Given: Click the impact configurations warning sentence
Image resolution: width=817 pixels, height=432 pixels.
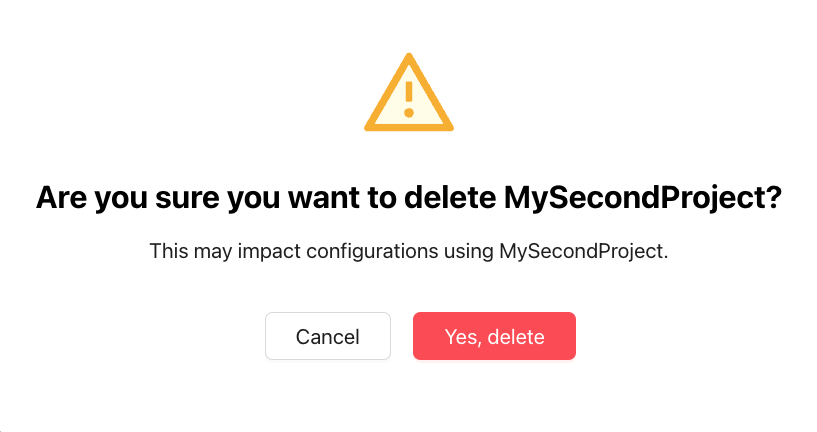Looking at the screenshot, I should tap(409, 251).
